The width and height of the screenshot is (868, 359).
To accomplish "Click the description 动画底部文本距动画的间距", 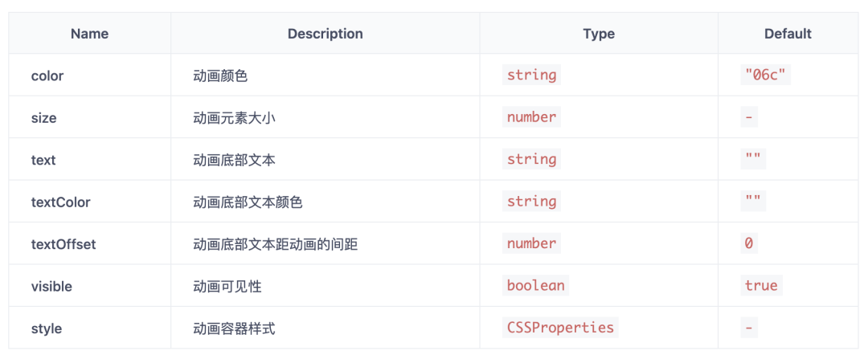I will point(275,244).
